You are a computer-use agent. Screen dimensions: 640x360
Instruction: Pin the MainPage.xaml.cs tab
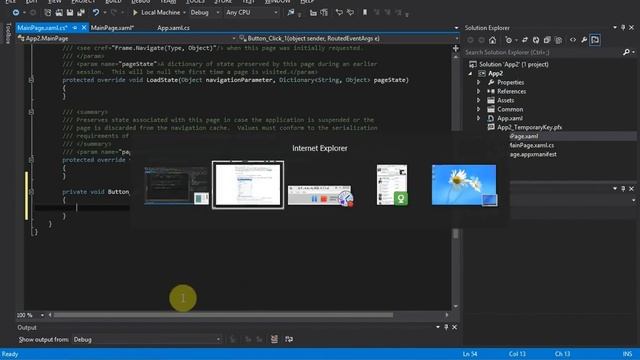75,28
